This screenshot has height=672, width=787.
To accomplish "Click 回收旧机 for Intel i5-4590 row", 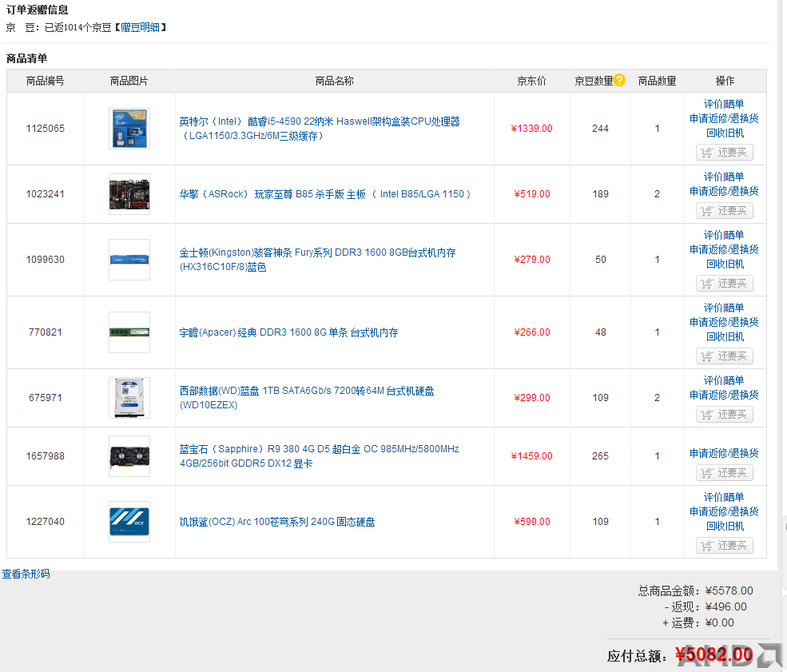I will point(725,133).
